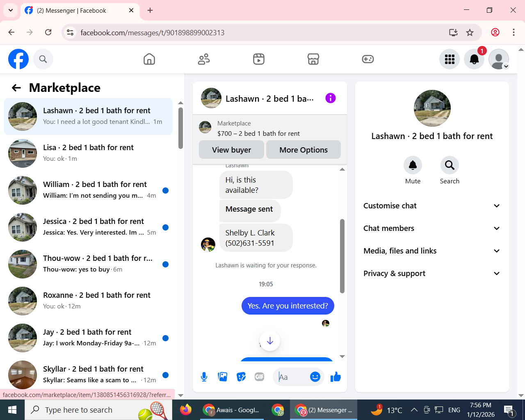Select the Messenger | Facebook tab

click(x=80, y=11)
